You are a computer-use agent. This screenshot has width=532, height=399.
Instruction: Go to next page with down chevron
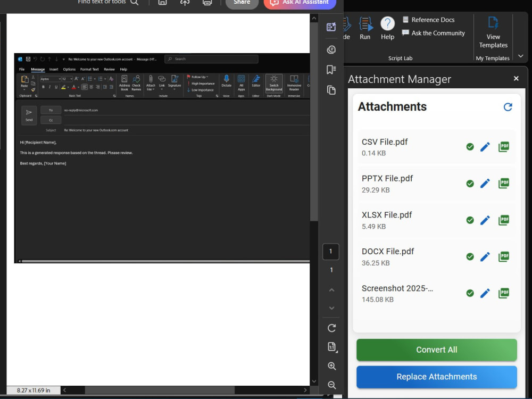(332, 308)
